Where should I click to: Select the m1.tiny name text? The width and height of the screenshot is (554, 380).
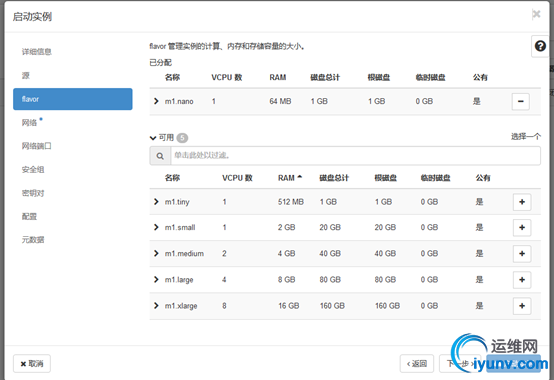(x=177, y=202)
